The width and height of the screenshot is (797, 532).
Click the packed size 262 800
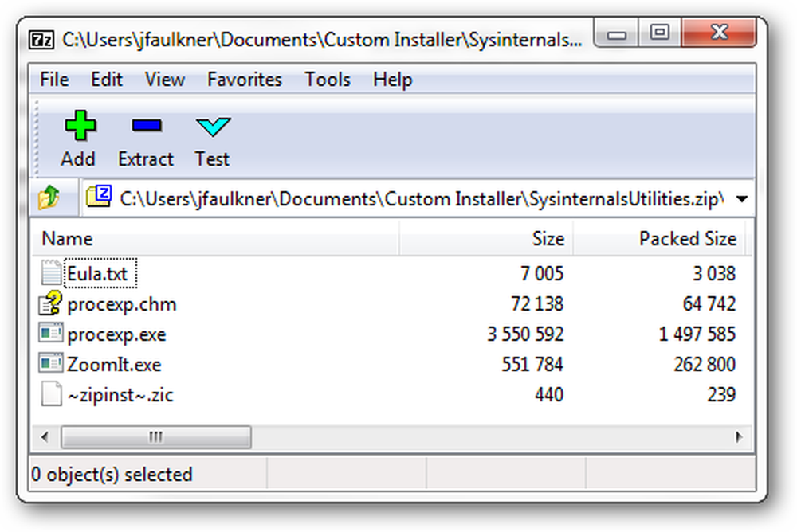705,364
